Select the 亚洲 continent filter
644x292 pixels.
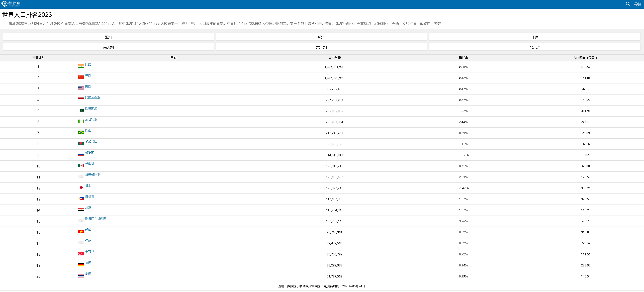pyautogui.click(x=108, y=37)
